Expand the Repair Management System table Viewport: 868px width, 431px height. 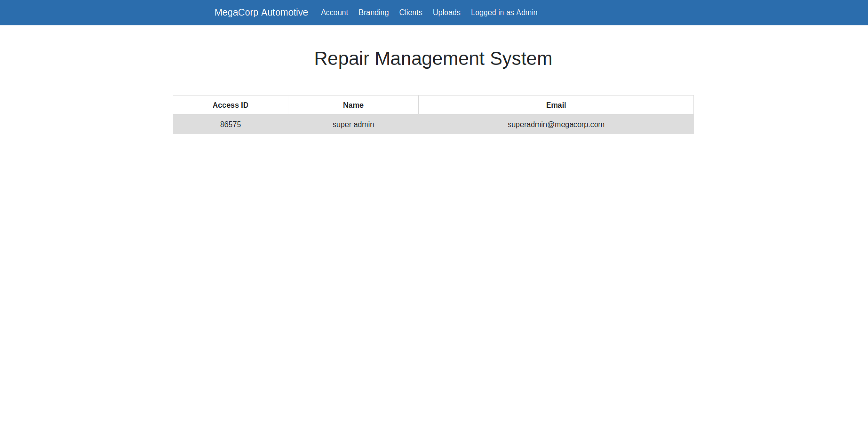[x=434, y=124]
